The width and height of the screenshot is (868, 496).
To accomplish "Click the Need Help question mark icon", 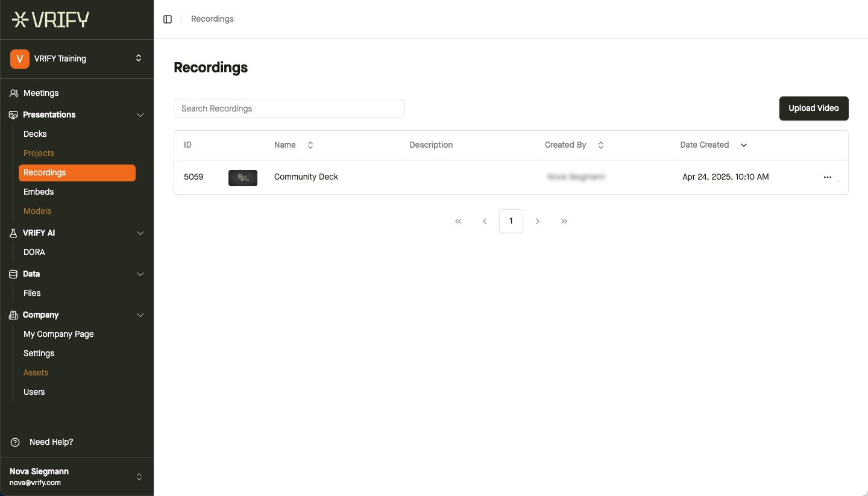I will click(15, 442).
